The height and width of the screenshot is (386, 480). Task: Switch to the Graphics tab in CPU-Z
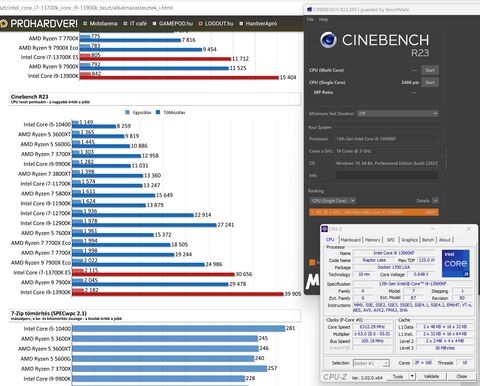coord(409,240)
